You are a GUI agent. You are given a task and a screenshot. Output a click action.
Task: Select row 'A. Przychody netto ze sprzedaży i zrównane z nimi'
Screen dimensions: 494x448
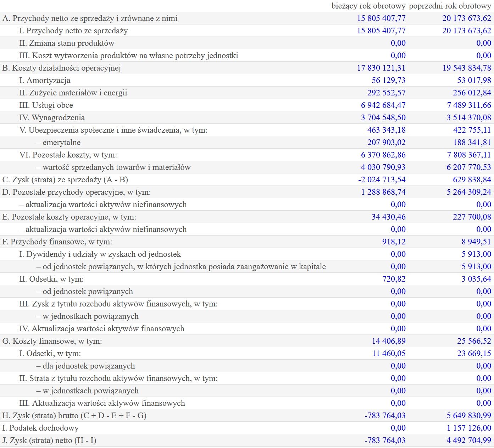[247, 18]
